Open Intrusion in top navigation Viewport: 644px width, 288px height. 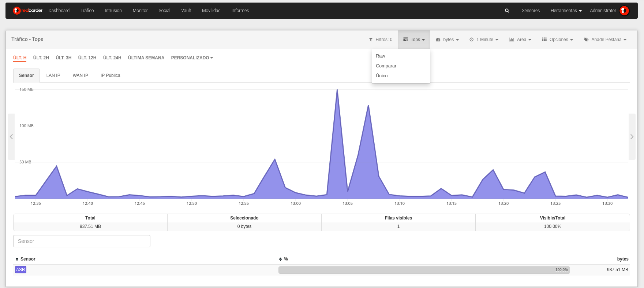pyautogui.click(x=113, y=11)
